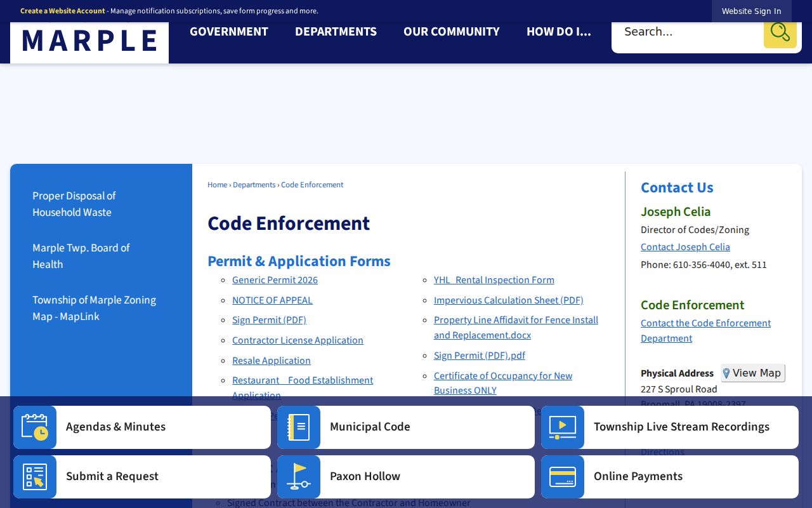Click the Website Sign In button

point(752,11)
